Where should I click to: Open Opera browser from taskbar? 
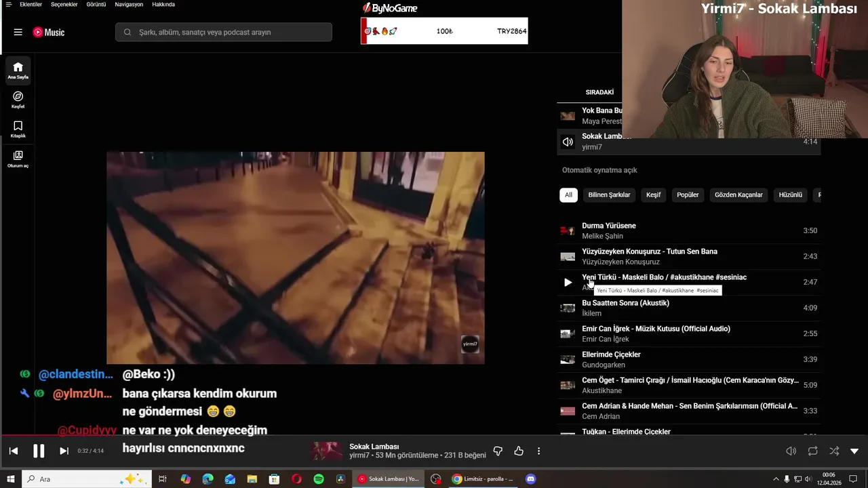[296, 479]
